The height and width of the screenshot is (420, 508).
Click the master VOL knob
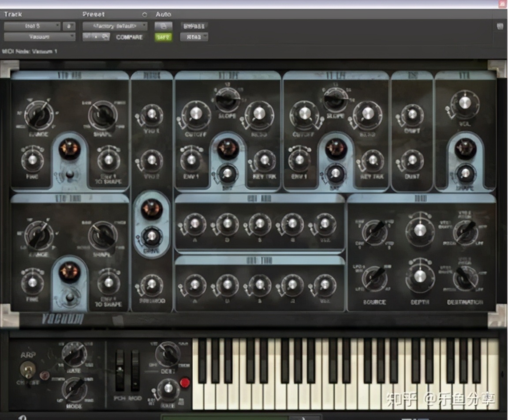(x=464, y=103)
